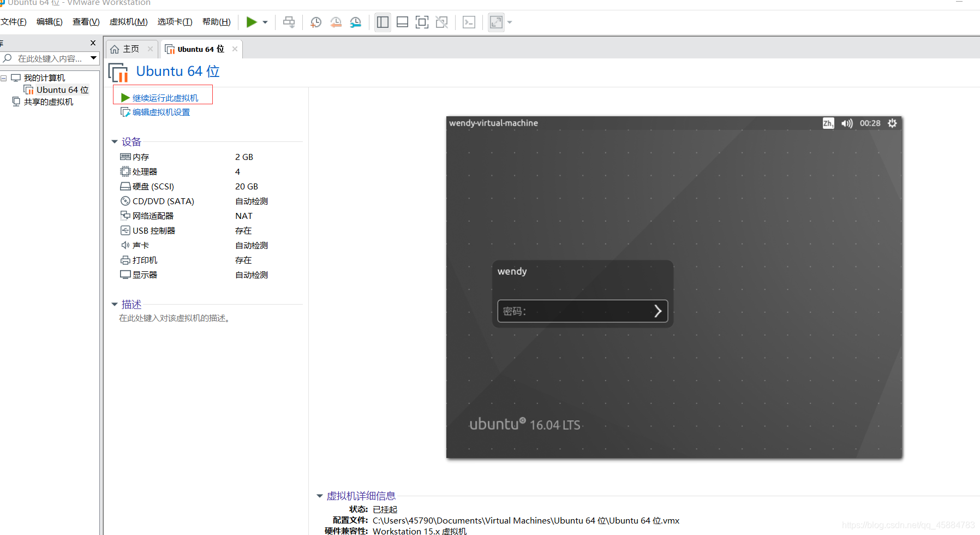
Task: Click the Unity mode toolbar icon
Action: 442,22
